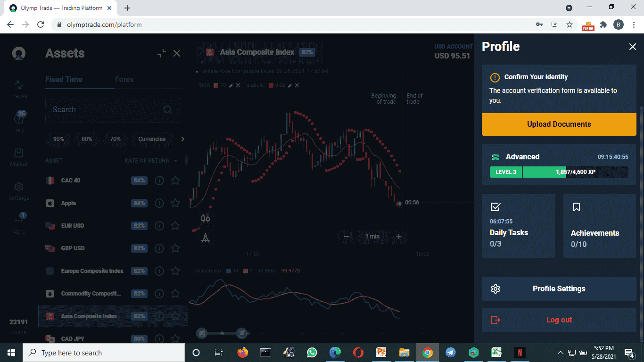Open drawing tools compass icon
644x362 pixels.
pyautogui.click(x=206, y=238)
